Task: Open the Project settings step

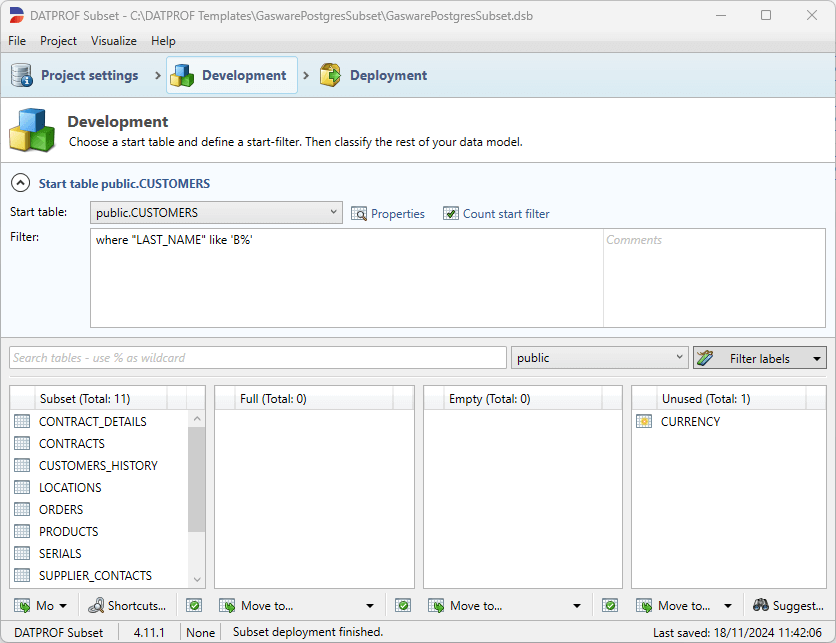Action: coord(75,76)
